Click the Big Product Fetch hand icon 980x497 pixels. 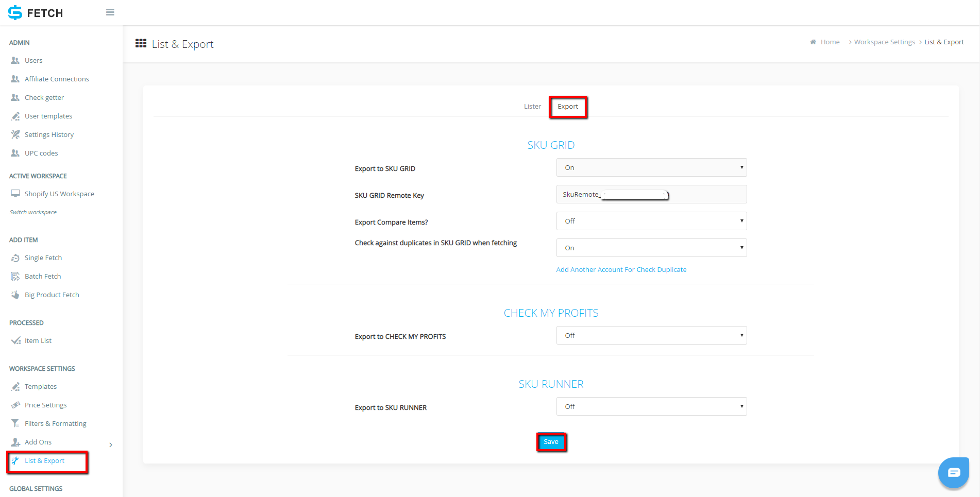click(15, 295)
